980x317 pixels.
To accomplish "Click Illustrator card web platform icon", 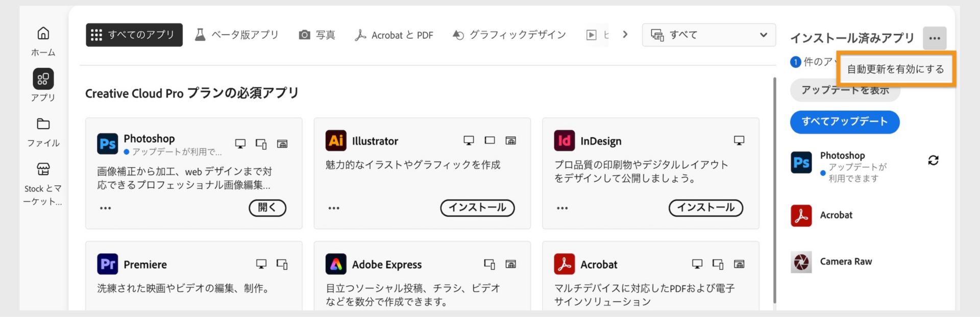I will click(x=510, y=140).
